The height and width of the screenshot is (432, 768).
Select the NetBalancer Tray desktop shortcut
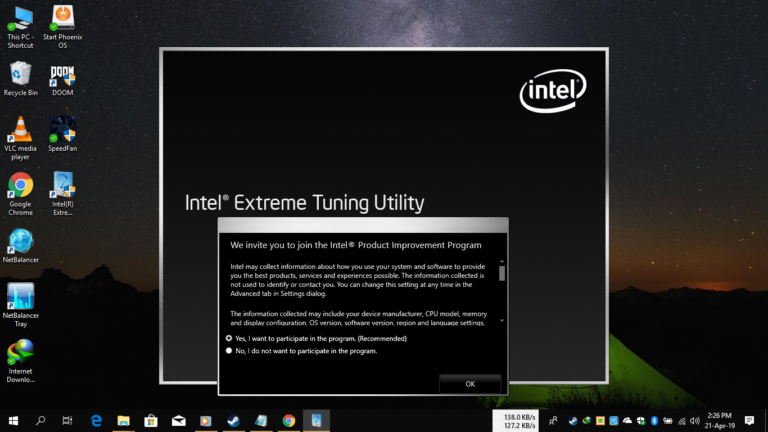(21, 305)
